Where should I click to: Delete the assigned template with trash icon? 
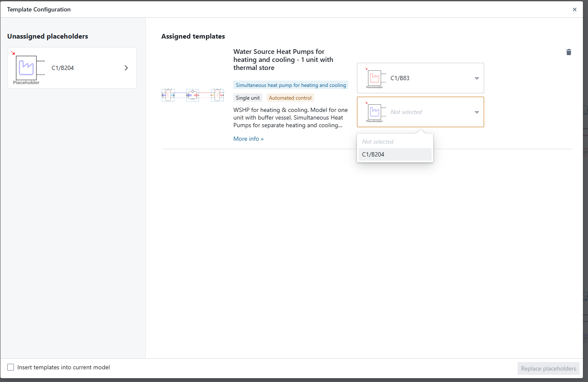click(x=568, y=52)
